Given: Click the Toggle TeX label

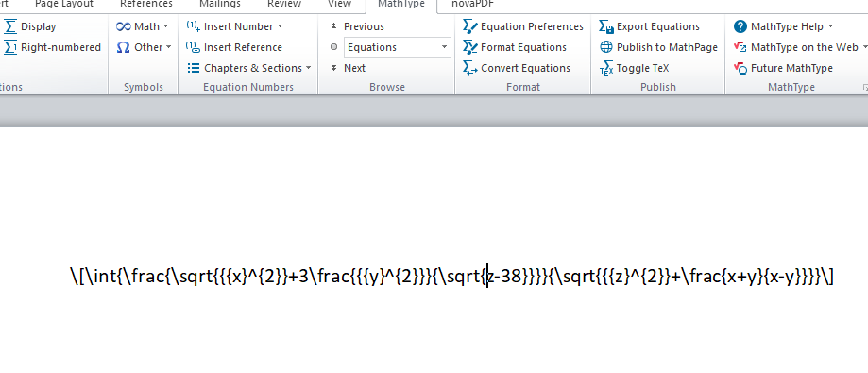Looking at the screenshot, I should pos(642,68).
